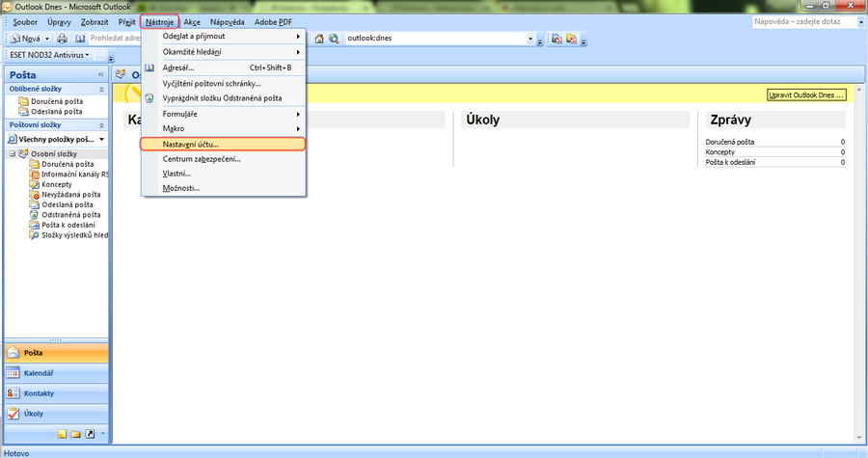Open the ESET NOD32 Antivirus dropdown
This screenshot has width=868, height=458.
[87, 55]
